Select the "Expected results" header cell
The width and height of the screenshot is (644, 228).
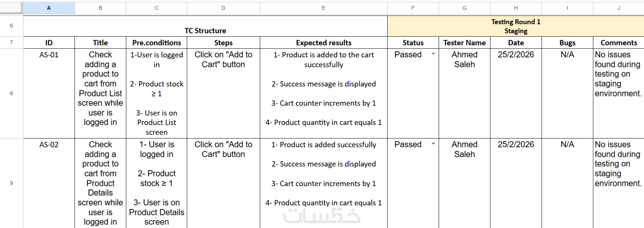(x=323, y=43)
